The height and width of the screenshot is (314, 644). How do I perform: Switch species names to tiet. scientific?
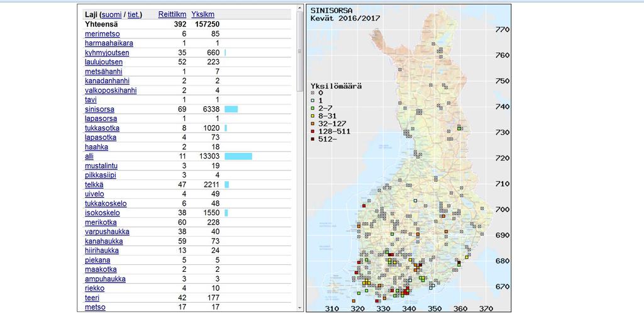[133, 15]
